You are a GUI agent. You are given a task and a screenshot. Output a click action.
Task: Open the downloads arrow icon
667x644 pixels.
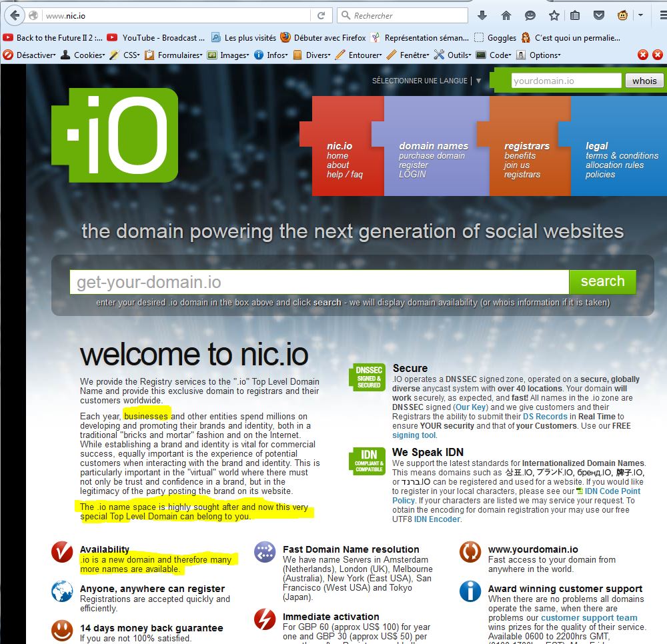pos(482,16)
